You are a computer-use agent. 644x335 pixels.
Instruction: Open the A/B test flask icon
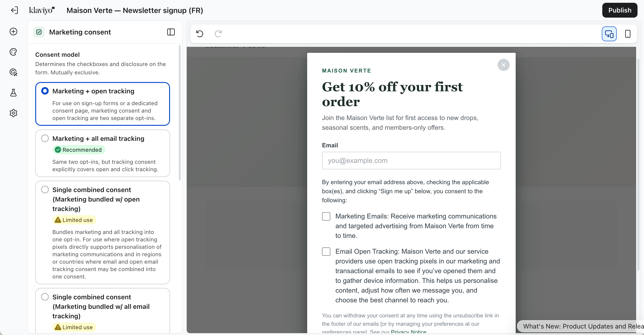[x=13, y=93]
